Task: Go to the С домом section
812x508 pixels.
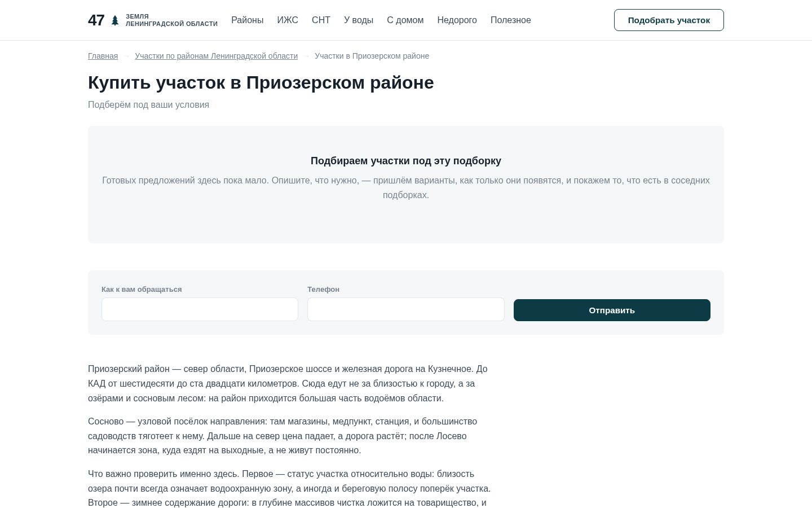Action: tap(405, 20)
